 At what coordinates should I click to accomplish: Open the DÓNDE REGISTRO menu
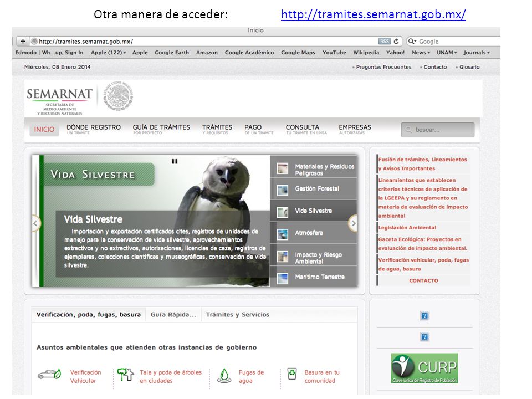[x=94, y=129]
